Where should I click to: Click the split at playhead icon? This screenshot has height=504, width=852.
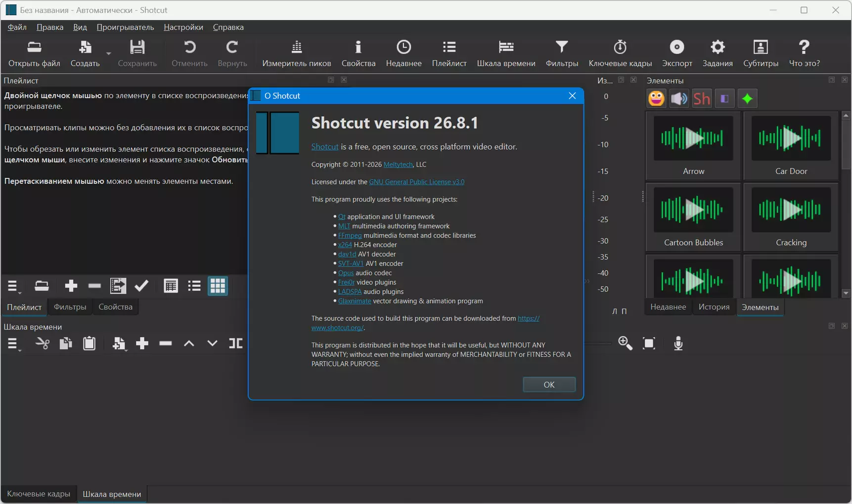[235, 343]
